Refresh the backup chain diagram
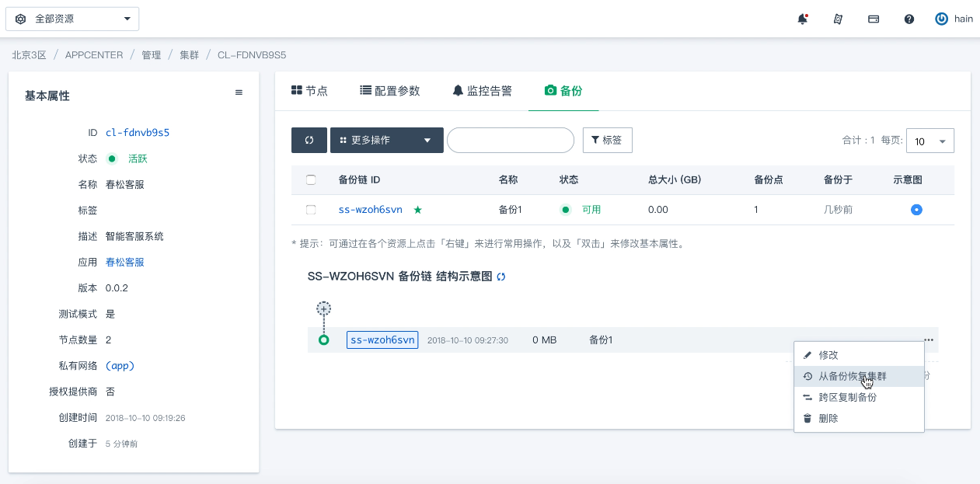The height and width of the screenshot is (484, 980). 501,277
